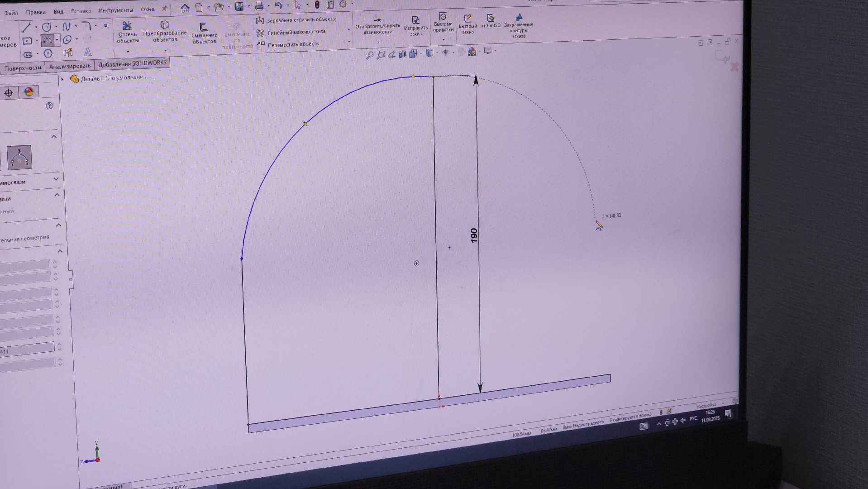The height and width of the screenshot is (489, 868).
Task: Open the Исправить эскиз repair tool
Action: pos(415,25)
